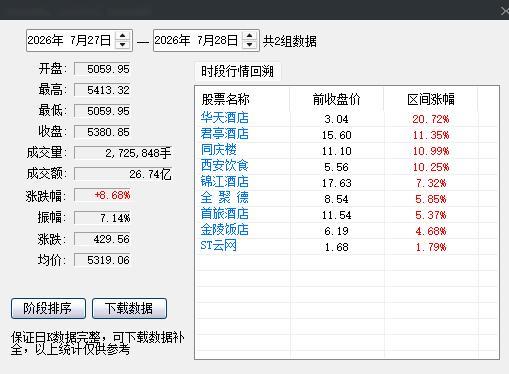Increase the start date 7月27日 with up arrow
This screenshot has height=374, width=509.
tap(123, 36)
